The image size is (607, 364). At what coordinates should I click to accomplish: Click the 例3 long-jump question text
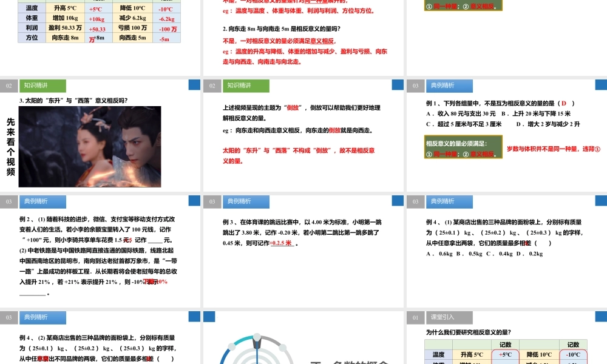[x=302, y=232]
